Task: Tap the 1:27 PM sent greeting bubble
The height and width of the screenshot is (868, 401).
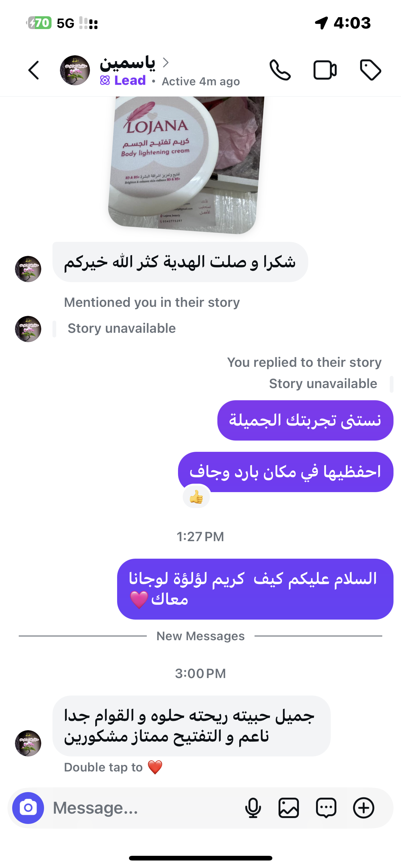Action: pyautogui.click(x=255, y=589)
